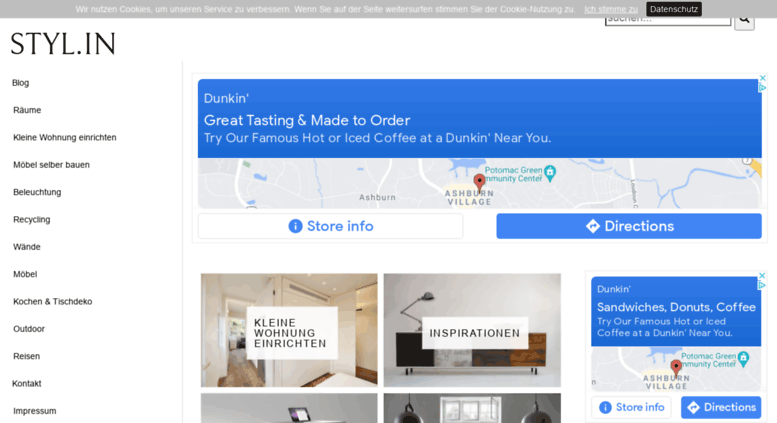
Task: Select Beleuchtung in the sidebar
Action: pos(37,192)
